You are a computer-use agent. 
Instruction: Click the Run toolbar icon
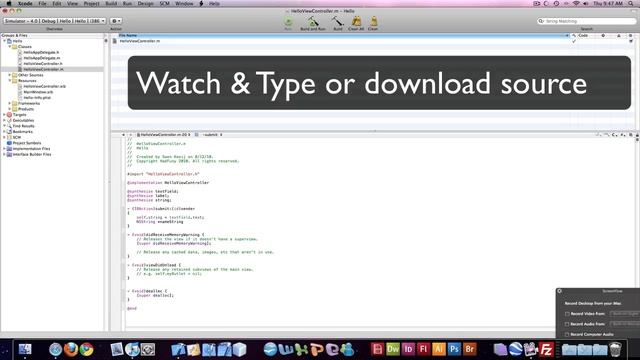pyautogui.click(x=288, y=22)
